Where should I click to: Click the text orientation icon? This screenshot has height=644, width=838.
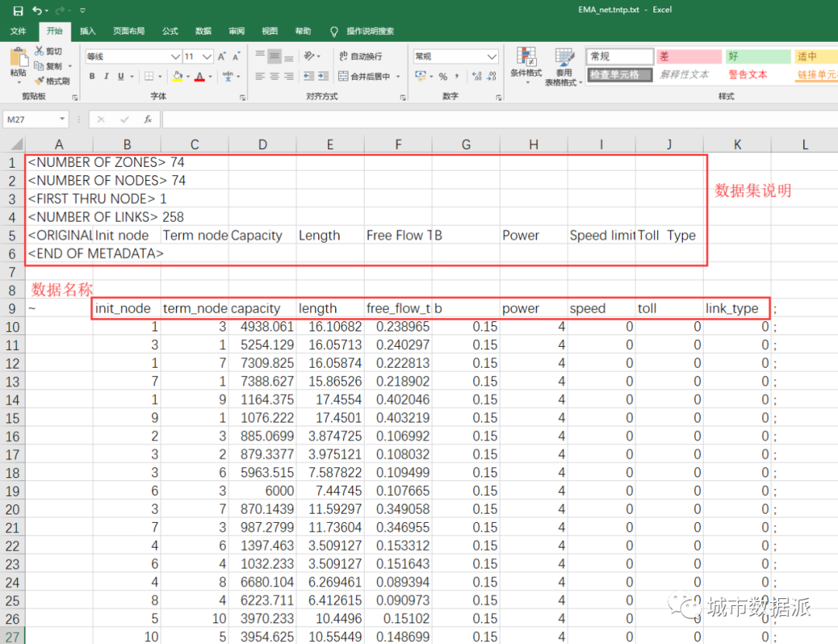pos(310,56)
